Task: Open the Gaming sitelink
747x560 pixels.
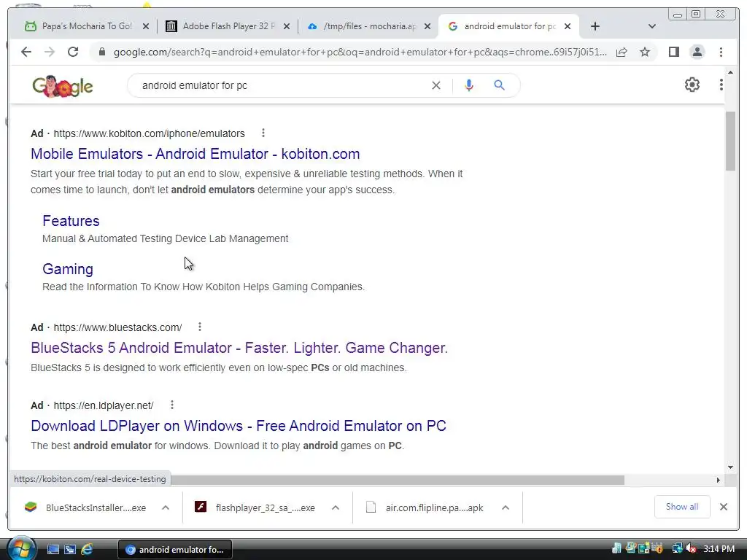Action: [x=68, y=269]
